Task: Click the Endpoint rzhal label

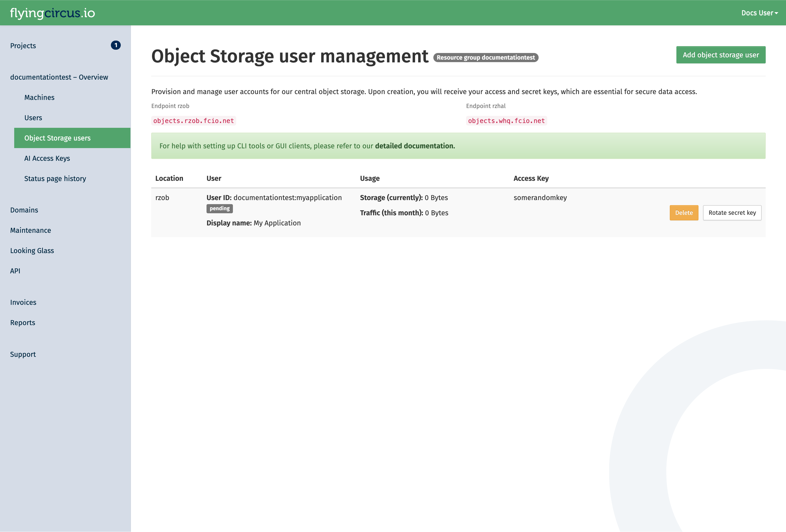Action: (486, 106)
